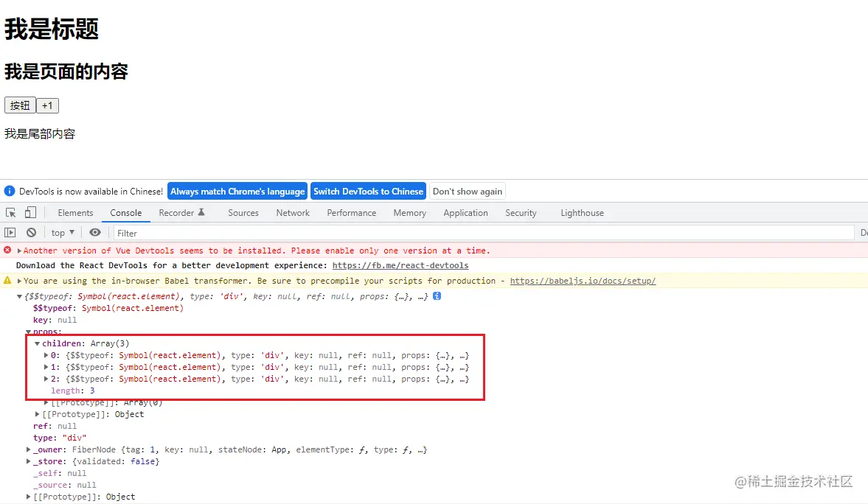Expand the _store entry
The width and height of the screenshot is (868, 504).
28,461
